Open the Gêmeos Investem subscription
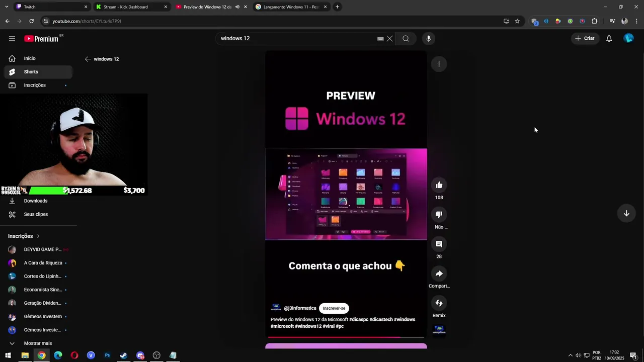 [38, 317]
